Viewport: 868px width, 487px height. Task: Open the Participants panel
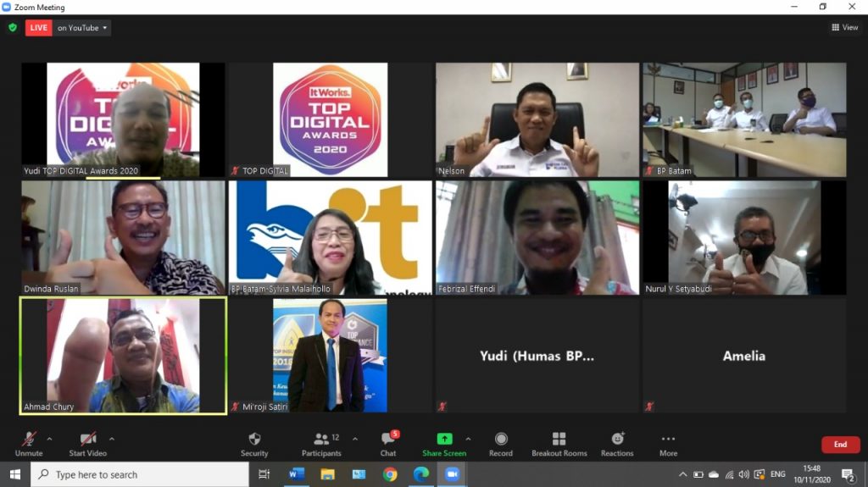pos(321,443)
